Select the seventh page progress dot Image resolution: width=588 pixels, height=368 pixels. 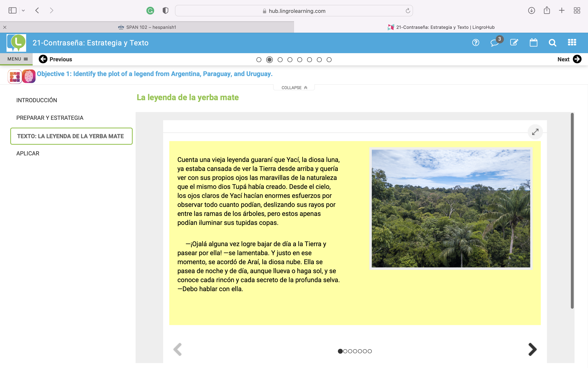[319, 60]
